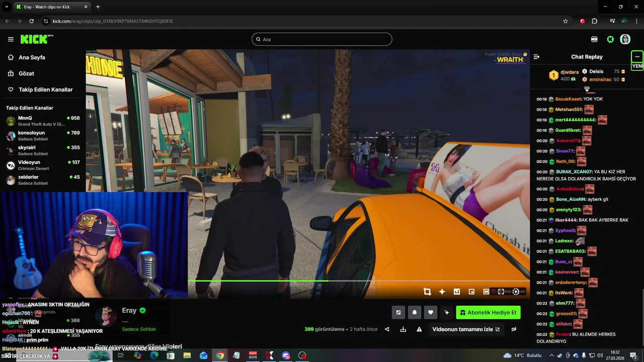Viewport: 644px width, 362px height.
Task: Click the sparkles button beside heart
Action: (x=446, y=312)
